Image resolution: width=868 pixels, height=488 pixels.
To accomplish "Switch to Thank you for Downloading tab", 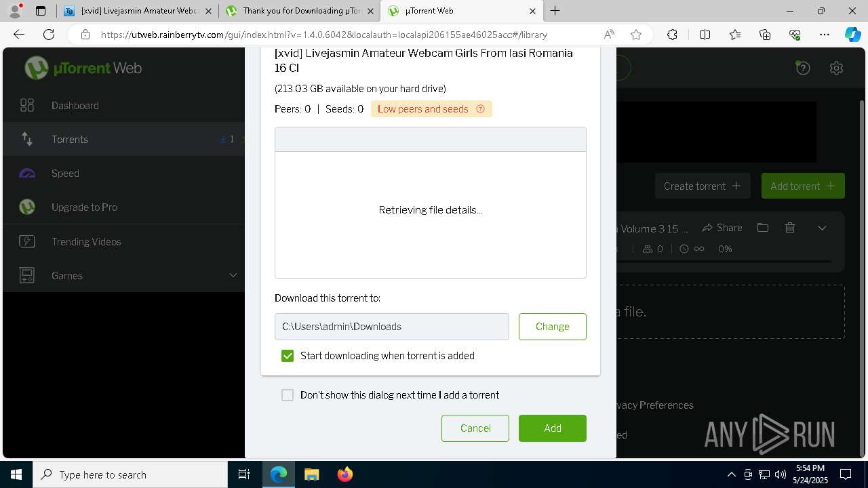I will 300,11.
